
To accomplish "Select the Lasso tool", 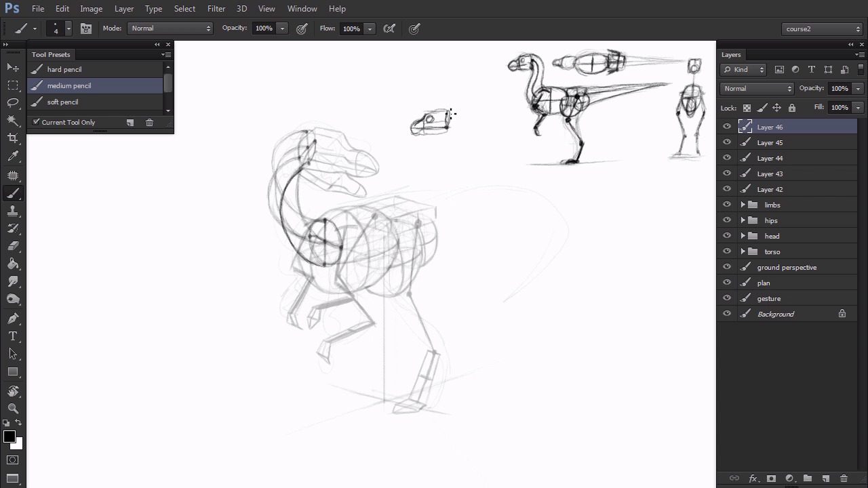I will [x=13, y=103].
